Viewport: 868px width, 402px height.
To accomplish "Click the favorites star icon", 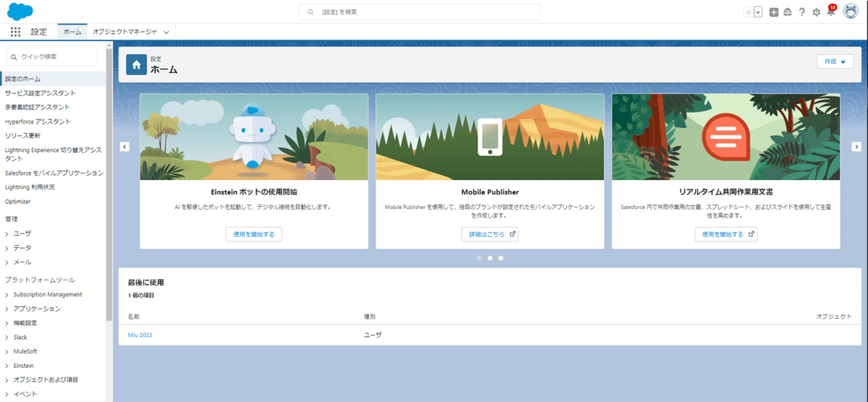I will coord(748,12).
